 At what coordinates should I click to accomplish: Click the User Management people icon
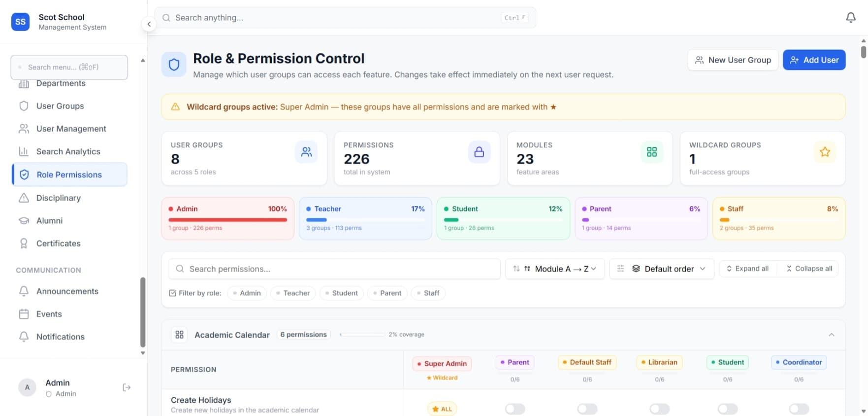(24, 129)
